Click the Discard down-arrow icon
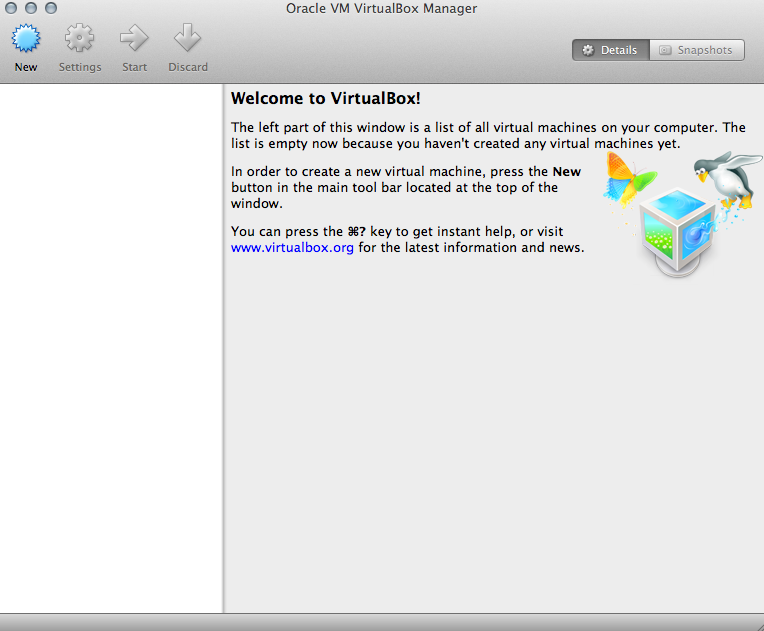The image size is (764, 631). pyautogui.click(x=188, y=38)
